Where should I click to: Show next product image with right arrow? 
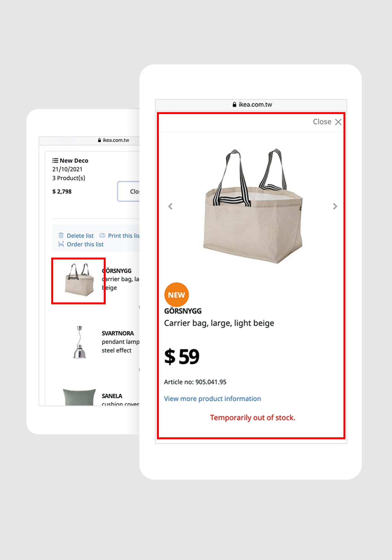click(335, 206)
